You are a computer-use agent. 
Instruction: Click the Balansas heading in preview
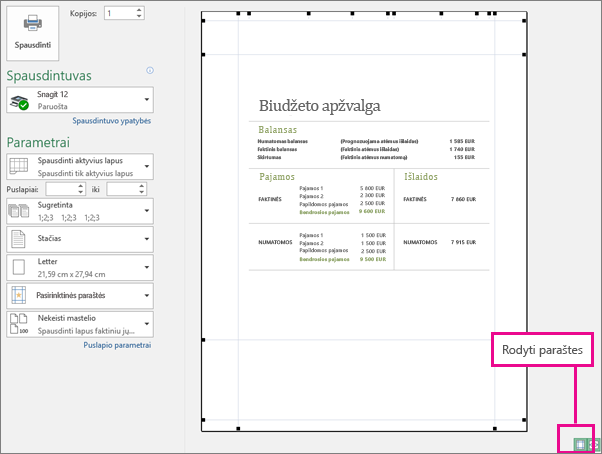coord(278,130)
